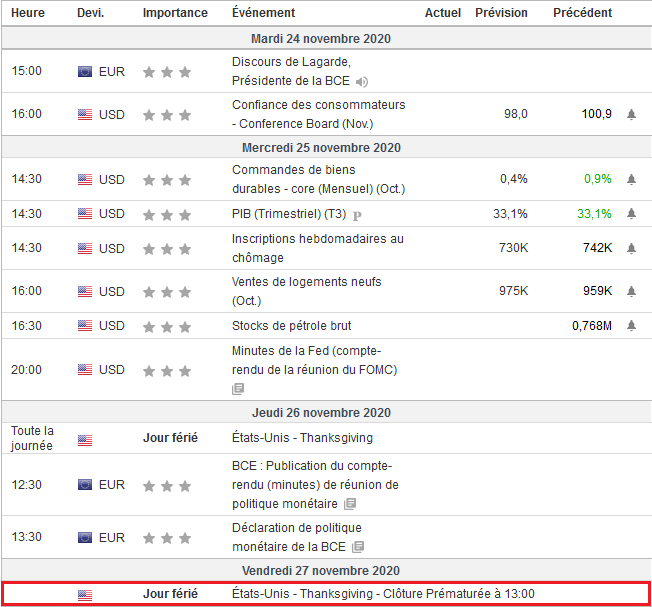652x607 pixels.
Task: Click Vendredi 27 novembre 2020 date header
Action: [x=321, y=570]
